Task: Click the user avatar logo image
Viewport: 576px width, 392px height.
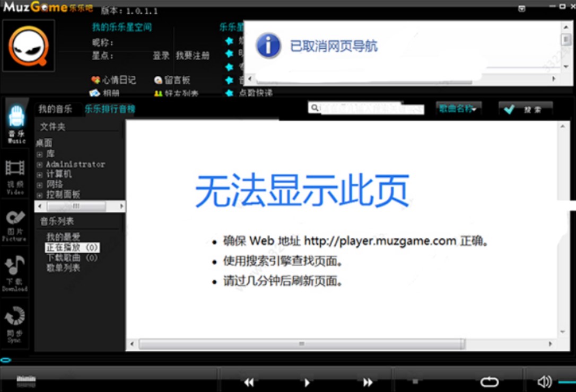Action: 29,46
